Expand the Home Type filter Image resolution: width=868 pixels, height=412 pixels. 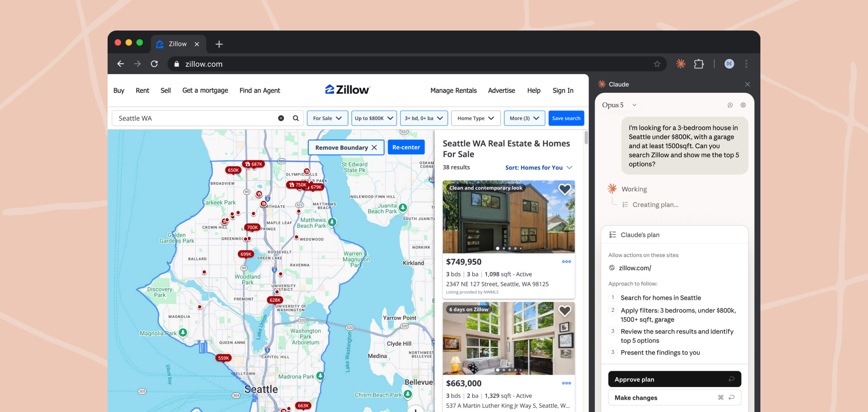[x=476, y=118]
